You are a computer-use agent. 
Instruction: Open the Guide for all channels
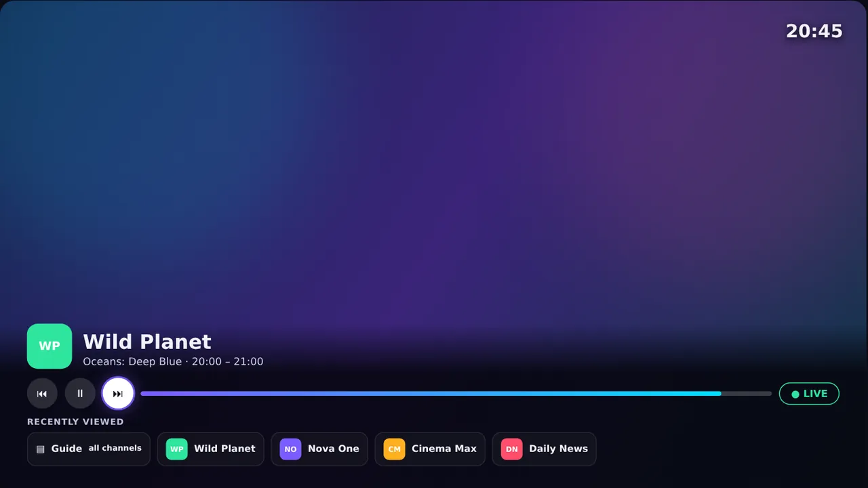coord(89,449)
